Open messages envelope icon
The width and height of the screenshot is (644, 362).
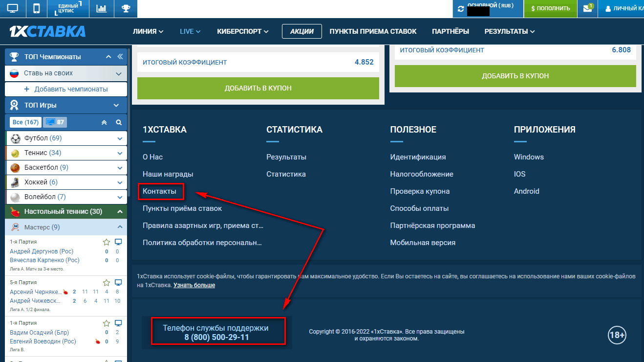coord(588,8)
